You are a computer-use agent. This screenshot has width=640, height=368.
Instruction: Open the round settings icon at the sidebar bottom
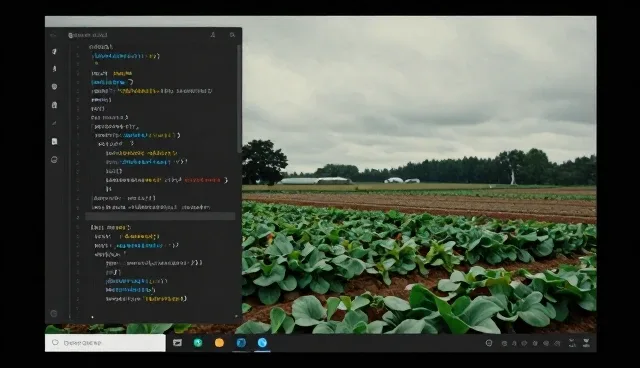(x=53, y=313)
